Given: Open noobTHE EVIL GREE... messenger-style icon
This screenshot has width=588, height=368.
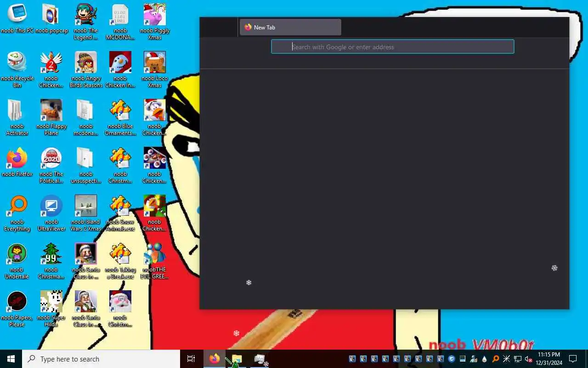Looking at the screenshot, I should [x=155, y=261].
